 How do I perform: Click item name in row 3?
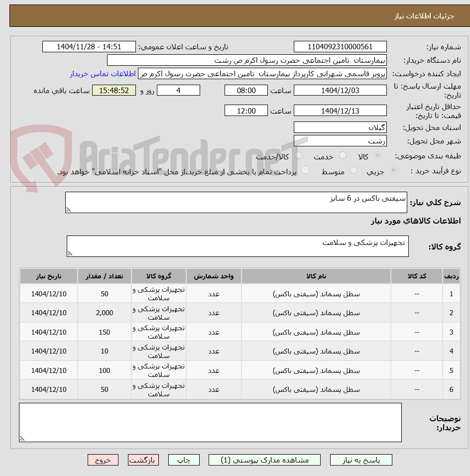coord(316,332)
